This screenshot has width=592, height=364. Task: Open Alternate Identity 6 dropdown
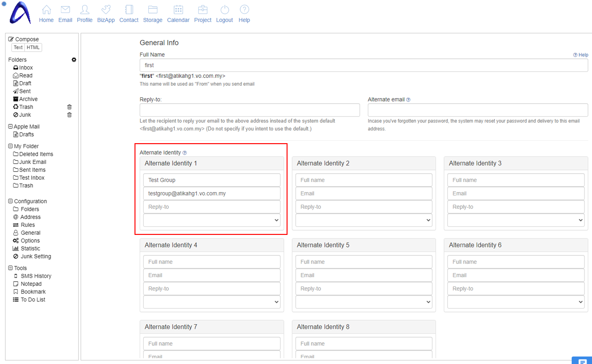point(516,302)
